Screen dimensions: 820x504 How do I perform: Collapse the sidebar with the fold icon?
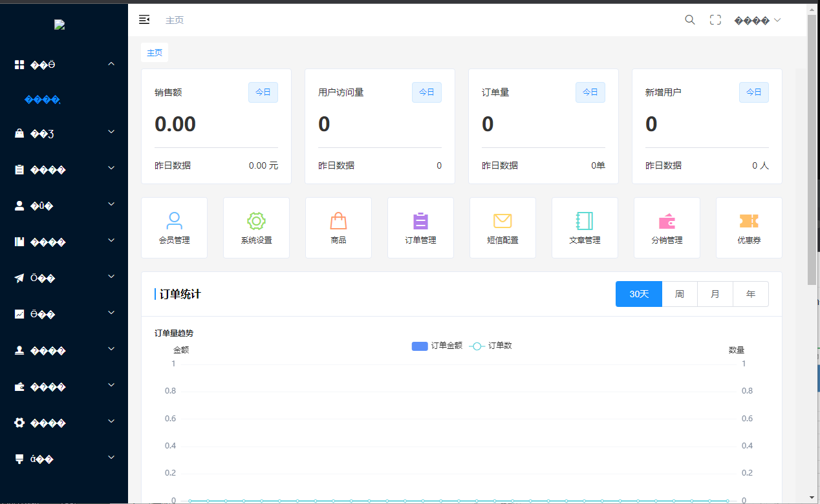pyautogui.click(x=144, y=20)
